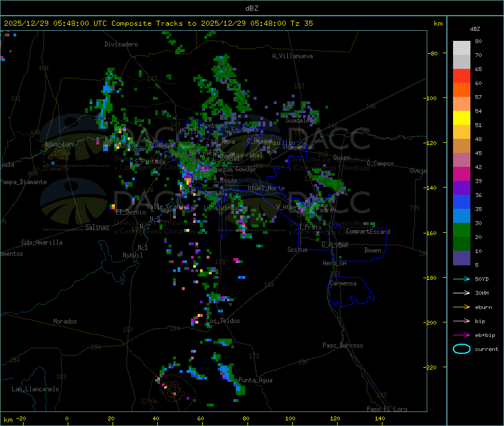Select the red 60–65 dBZ color swatch
Screen dimensions: 504x426
(x=461, y=76)
